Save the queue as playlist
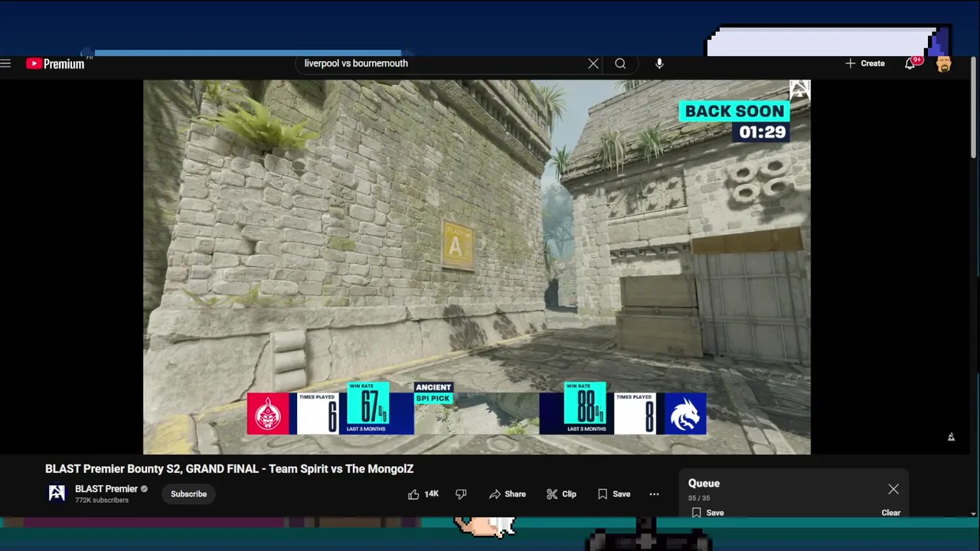This screenshot has height=551, width=980. 707,513
